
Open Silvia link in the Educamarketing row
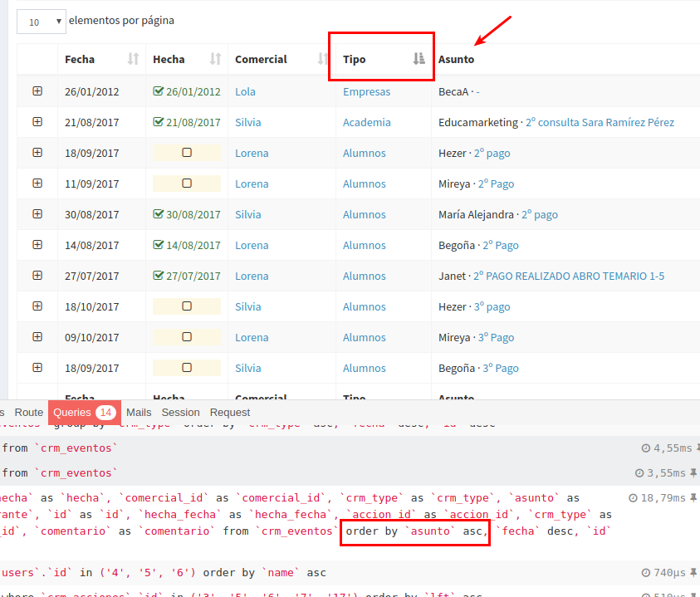tap(247, 122)
